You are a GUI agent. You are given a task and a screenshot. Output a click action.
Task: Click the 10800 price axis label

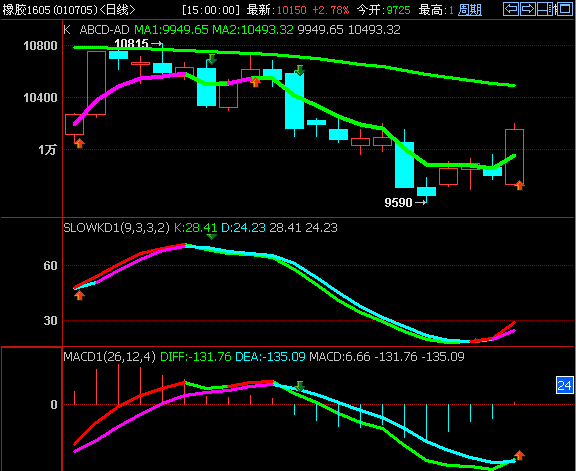[x=40, y=46]
